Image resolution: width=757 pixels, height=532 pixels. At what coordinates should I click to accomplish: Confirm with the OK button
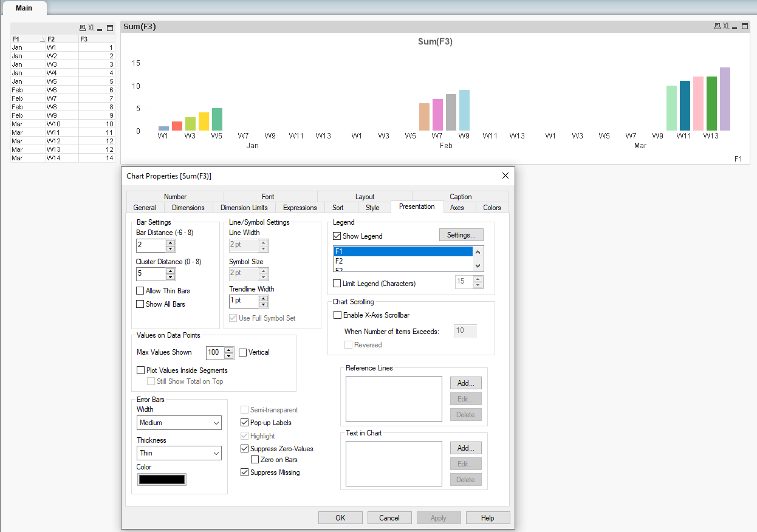pos(340,518)
